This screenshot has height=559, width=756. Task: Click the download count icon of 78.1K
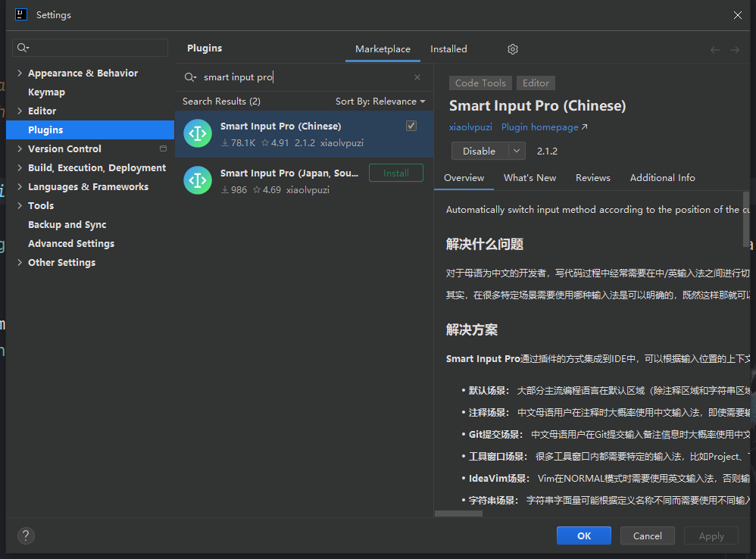(x=225, y=142)
